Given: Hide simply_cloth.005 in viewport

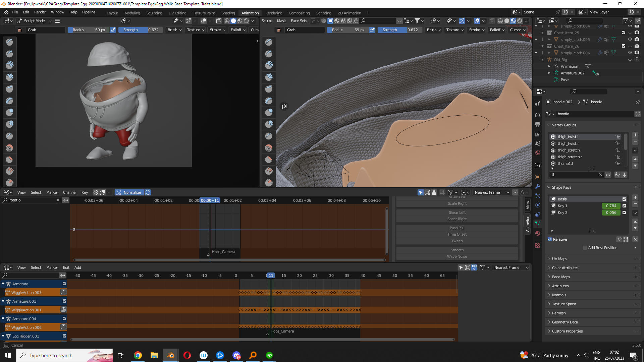Looking at the screenshot, I should click(630, 39).
